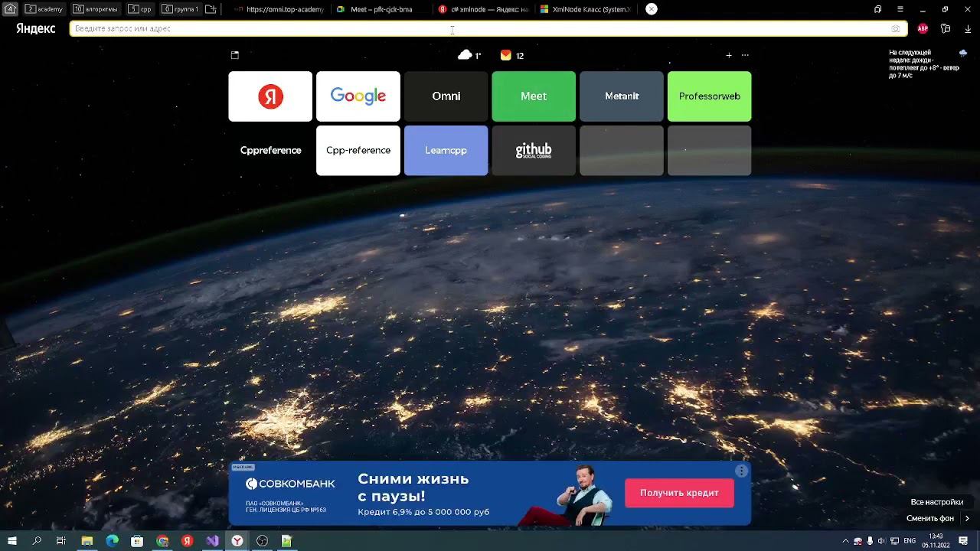
Task: Switch the ENG input language
Action: [910, 541]
